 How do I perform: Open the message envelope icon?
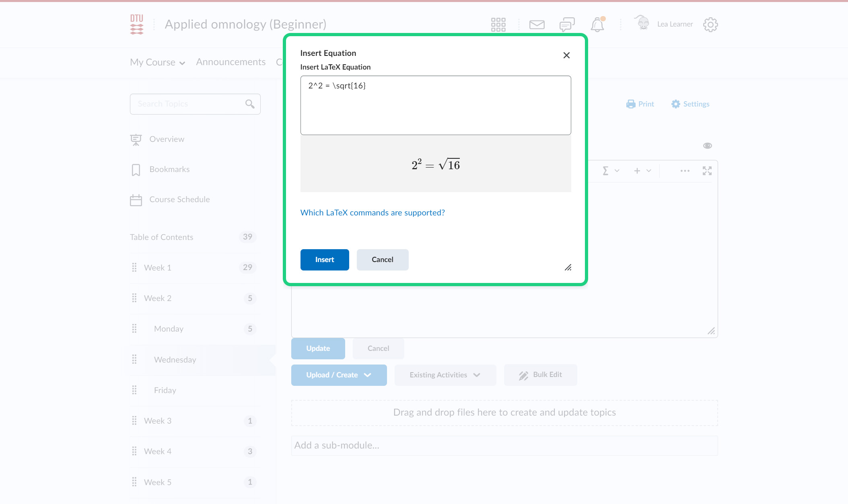[x=537, y=25]
